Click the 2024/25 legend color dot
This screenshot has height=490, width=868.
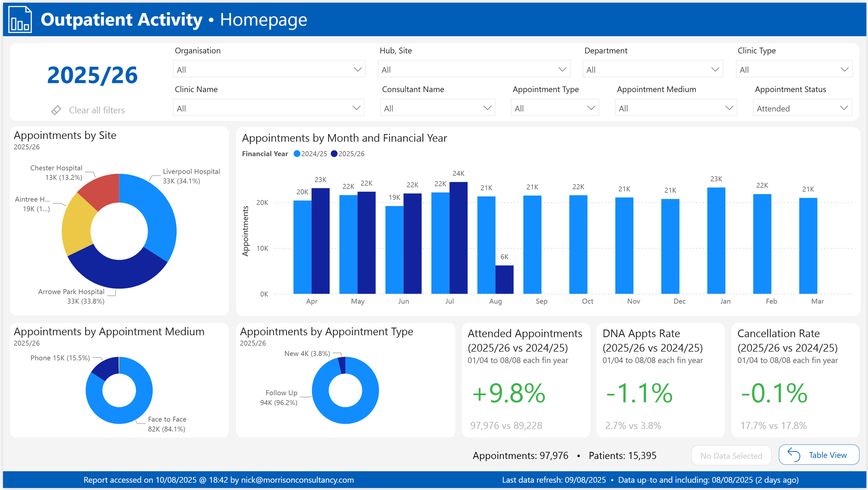(x=297, y=153)
